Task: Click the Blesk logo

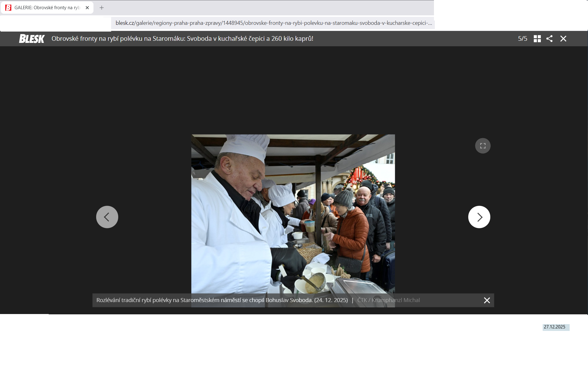Action: coord(32,39)
